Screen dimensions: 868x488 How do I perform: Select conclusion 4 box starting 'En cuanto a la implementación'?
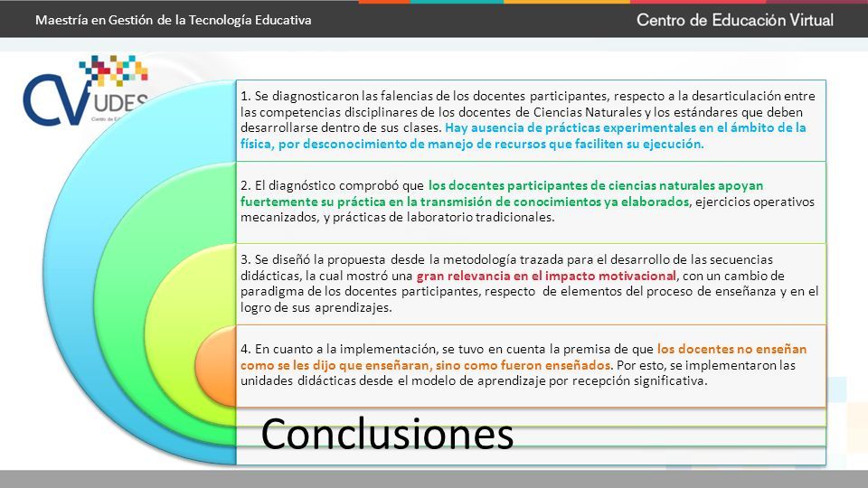[531, 366]
